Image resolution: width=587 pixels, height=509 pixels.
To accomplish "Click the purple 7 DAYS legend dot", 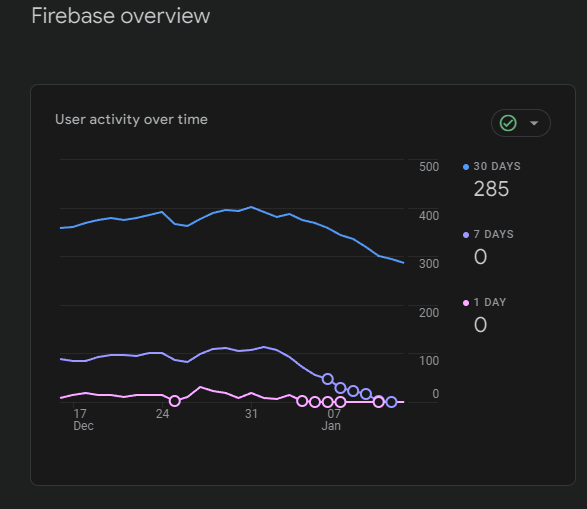I will click(466, 235).
